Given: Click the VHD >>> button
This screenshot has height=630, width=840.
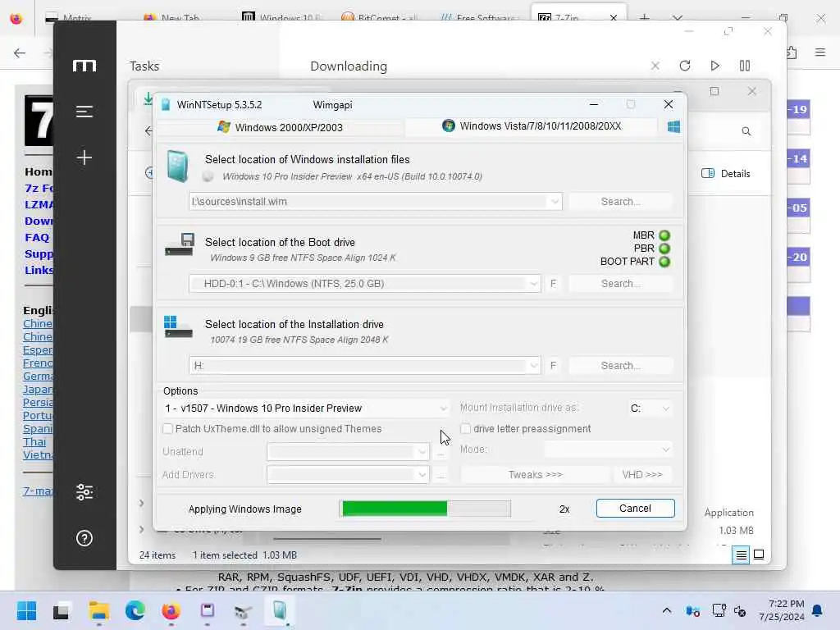Looking at the screenshot, I should click(x=641, y=475).
